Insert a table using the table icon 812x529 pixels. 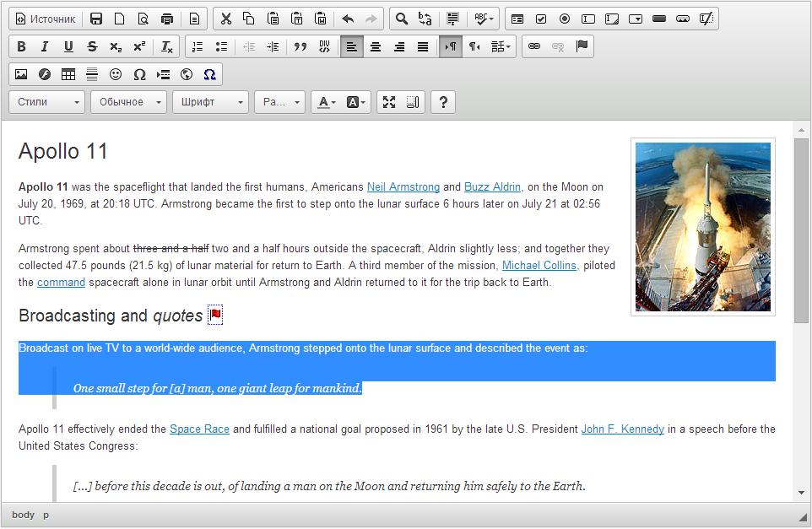(x=68, y=74)
